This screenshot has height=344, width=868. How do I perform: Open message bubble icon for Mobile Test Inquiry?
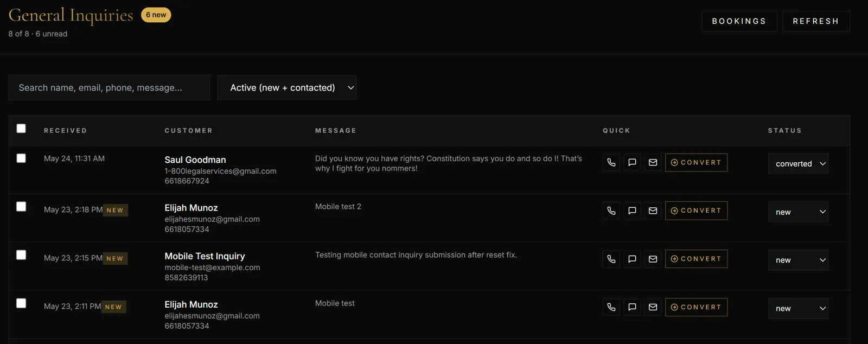click(632, 259)
